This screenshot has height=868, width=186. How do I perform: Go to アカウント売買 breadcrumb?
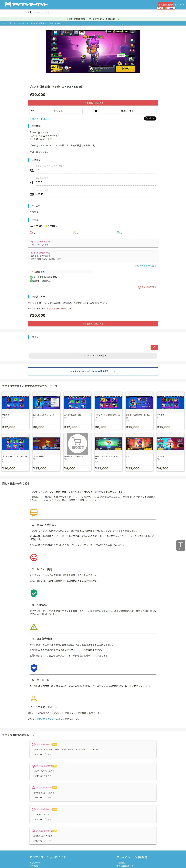tap(6, 23)
